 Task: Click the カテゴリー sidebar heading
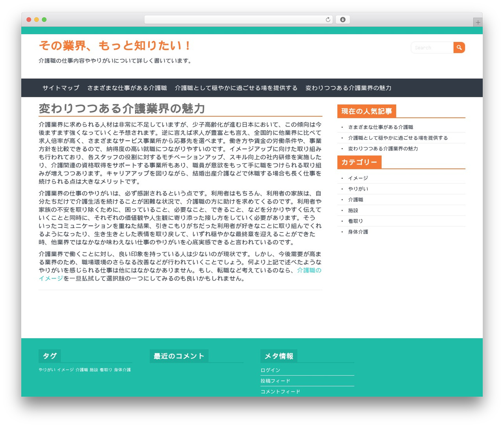pyautogui.click(x=359, y=162)
